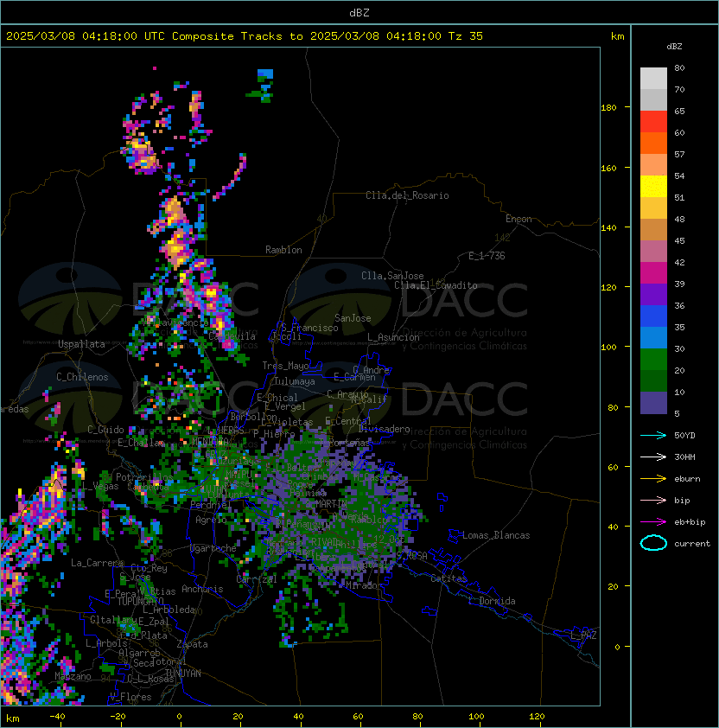
Task: Click the La_Carrera map label
Action: [97, 563]
